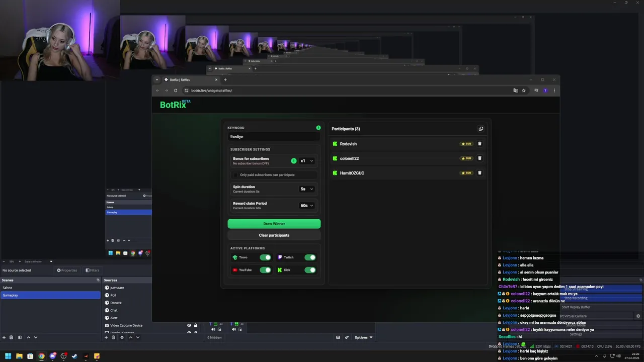Click the !hediye keyword input field
Image resolution: width=644 pixels, height=362 pixels.
coord(274,137)
